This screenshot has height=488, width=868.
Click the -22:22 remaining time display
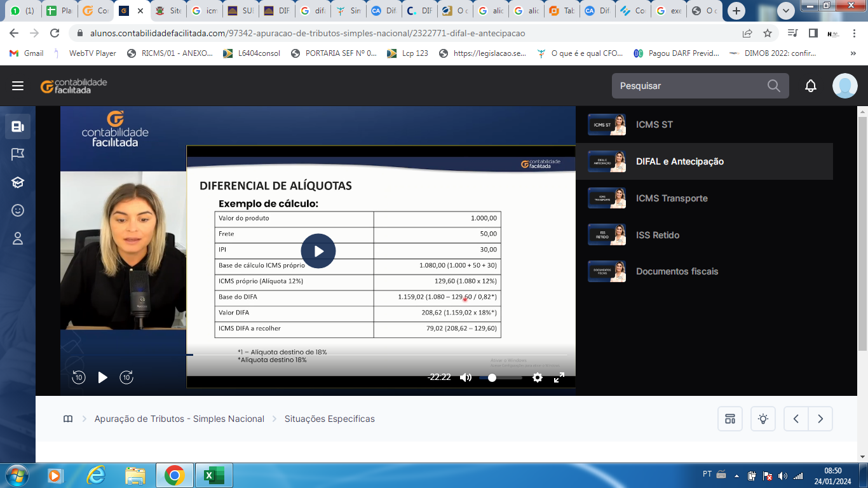[x=439, y=377]
